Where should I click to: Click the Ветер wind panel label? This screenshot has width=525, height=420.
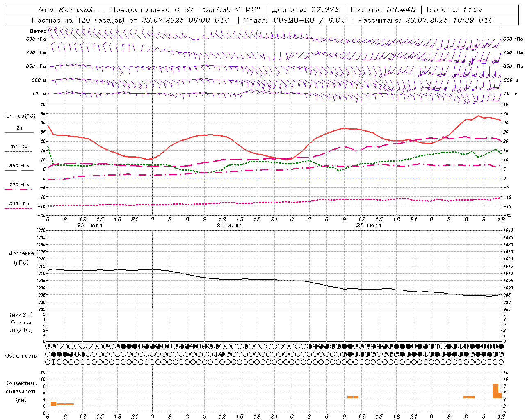[38, 31]
